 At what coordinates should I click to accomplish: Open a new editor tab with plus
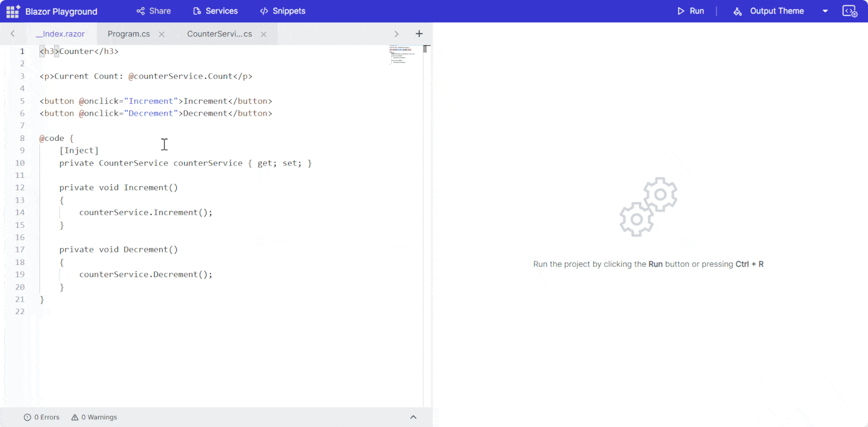pyautogui.click(x=419, y=33)
